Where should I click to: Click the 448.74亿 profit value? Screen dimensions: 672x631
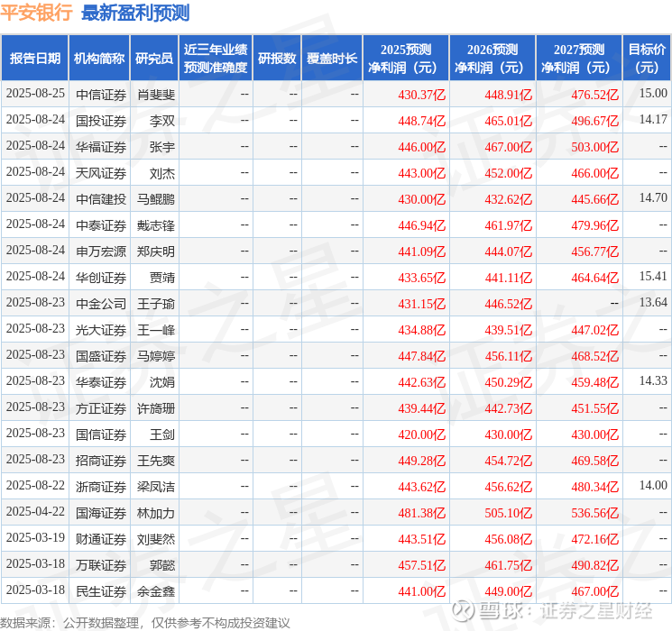[422, 121]
